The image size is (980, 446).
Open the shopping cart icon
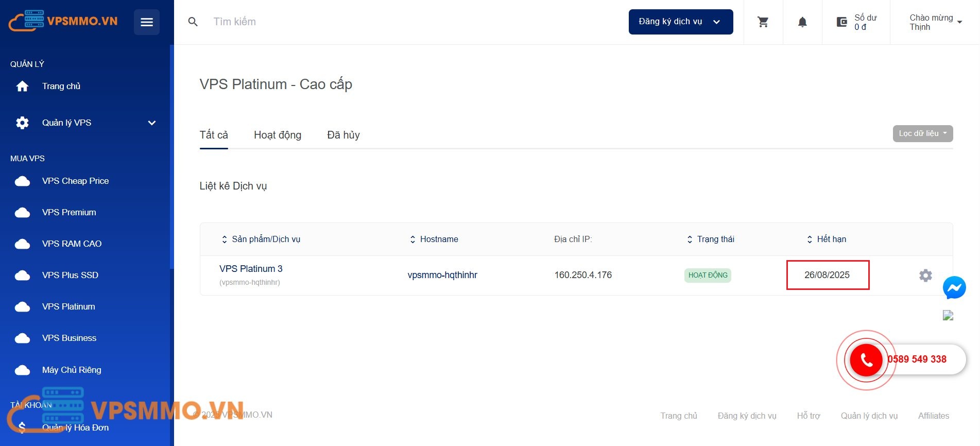(763, 22)
